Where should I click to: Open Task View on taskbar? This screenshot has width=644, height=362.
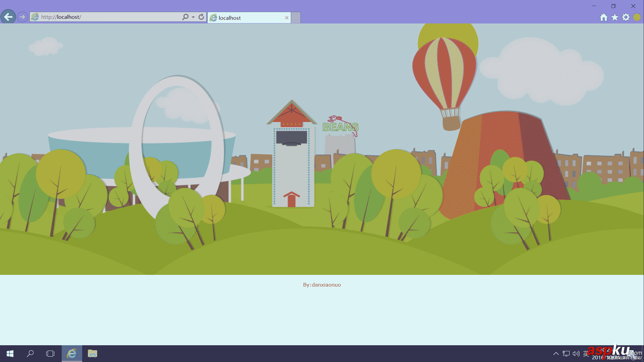pos(50,354)
